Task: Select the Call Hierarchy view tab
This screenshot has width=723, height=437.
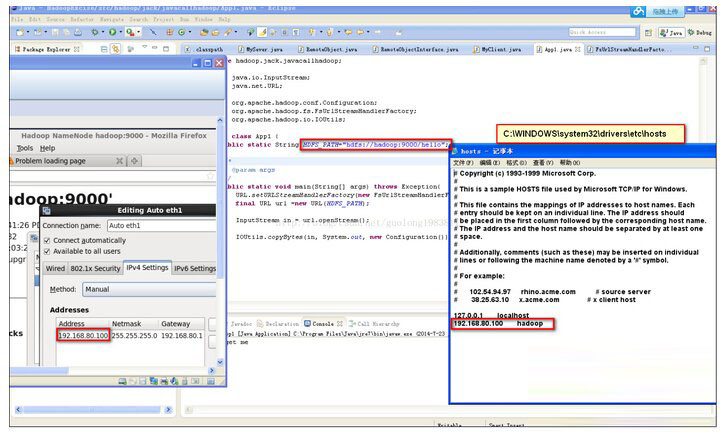Action: [375, 324]
